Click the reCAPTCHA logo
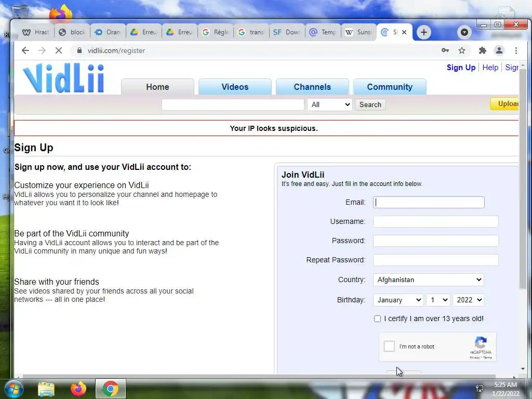The width and height of the screenshot is (532, 399). [x=481, y=342]
